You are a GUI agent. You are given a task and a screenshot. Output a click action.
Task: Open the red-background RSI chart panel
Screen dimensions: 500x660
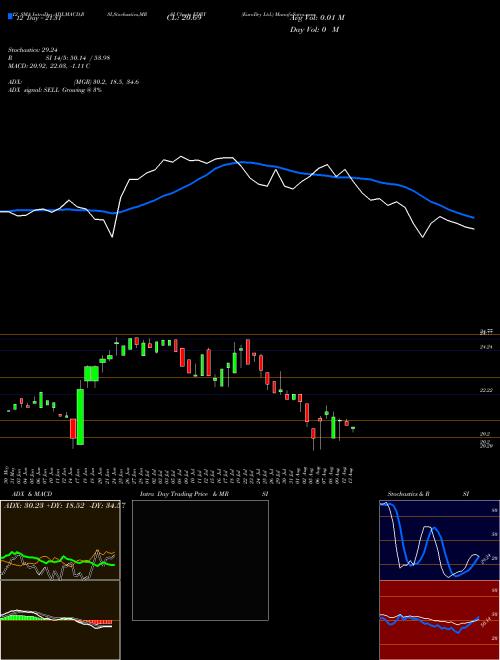(439, 620)
